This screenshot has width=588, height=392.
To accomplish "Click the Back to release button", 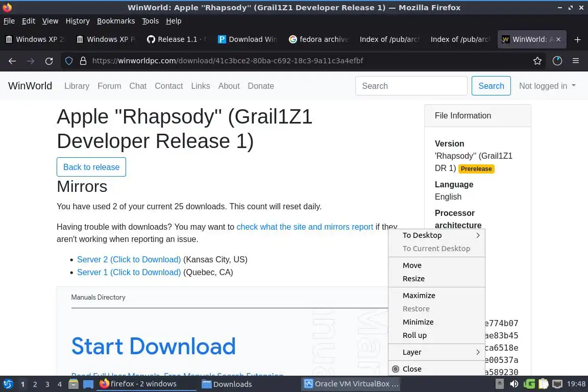I will 91,167.
